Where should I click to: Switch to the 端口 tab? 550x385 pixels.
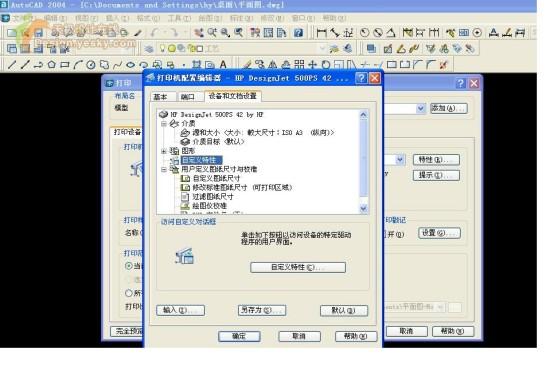[x=188, y=97]
